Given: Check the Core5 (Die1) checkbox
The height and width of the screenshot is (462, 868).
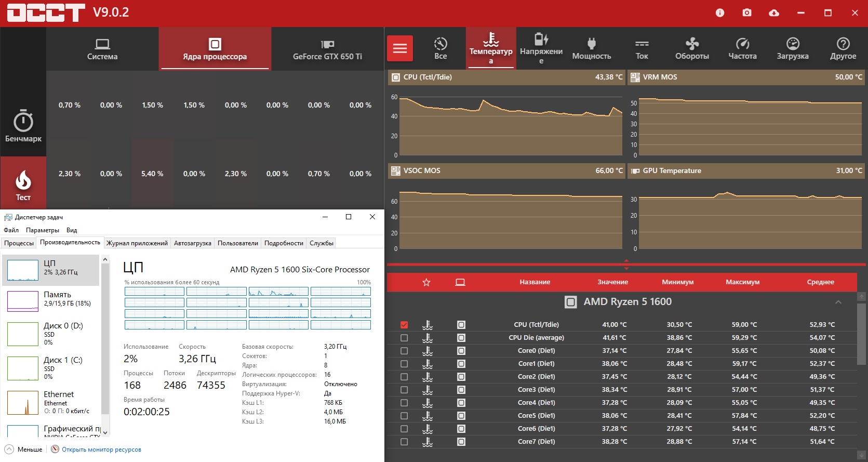Looking at the screenshot, I should (404, 416).
